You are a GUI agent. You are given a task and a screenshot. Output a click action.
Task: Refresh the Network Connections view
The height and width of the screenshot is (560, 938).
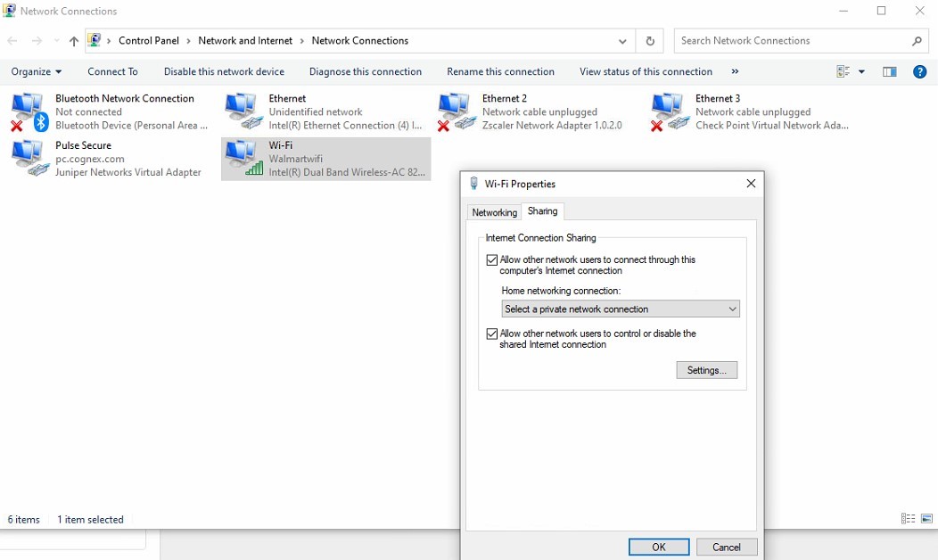point(649,40)
